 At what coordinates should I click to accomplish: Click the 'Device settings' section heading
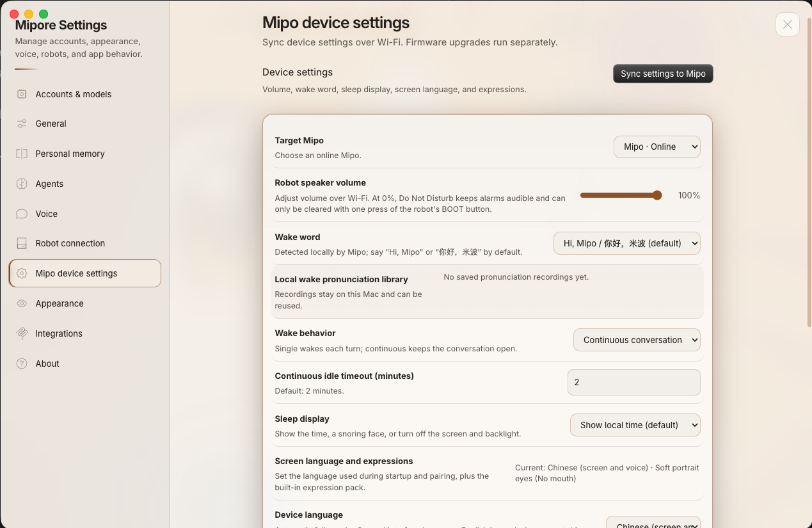point(298,72)
